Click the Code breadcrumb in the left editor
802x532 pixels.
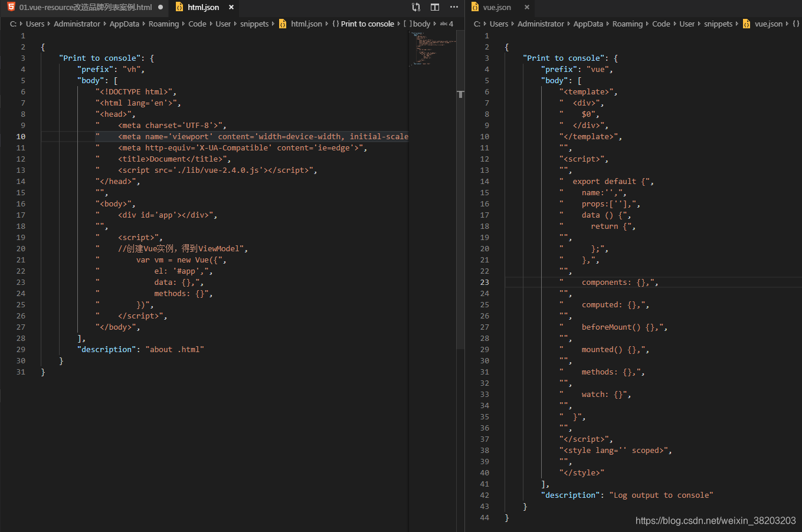tap(197, 24)
